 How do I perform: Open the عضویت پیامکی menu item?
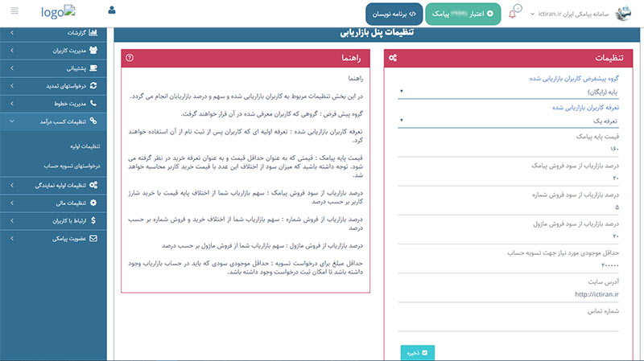coord(53,238)
